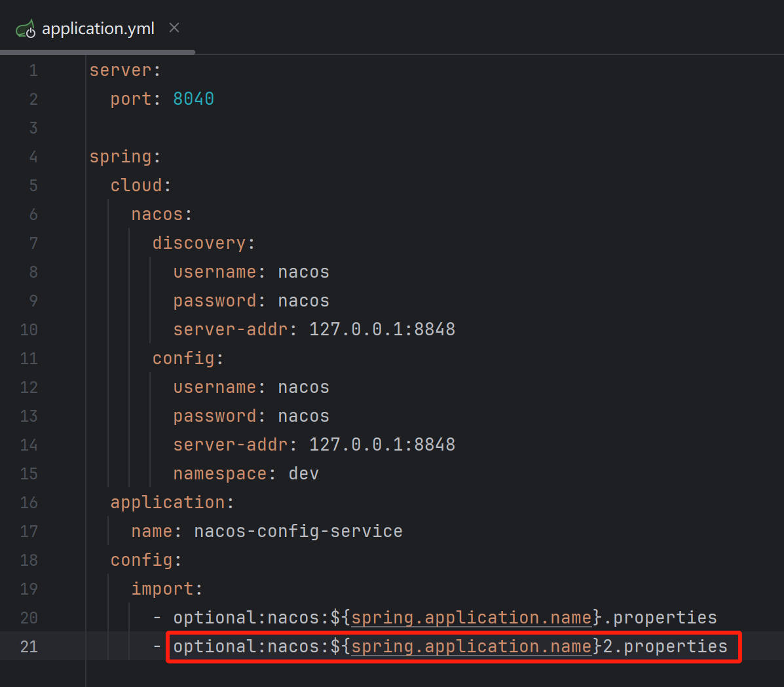Viewport: 784px width, 687px height.
Task: Click the Spring file icon on application.yml tab
Action: [x=26, y=29]
